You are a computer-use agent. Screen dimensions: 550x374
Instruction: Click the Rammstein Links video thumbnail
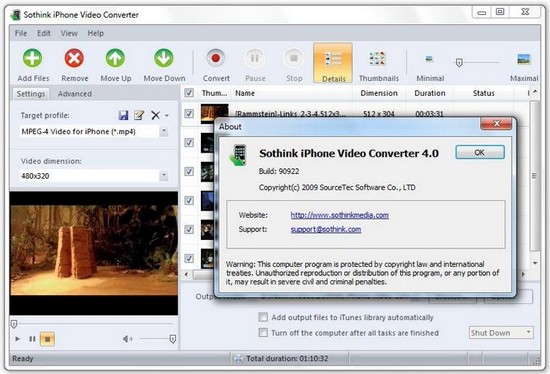(x=214, y=113)
